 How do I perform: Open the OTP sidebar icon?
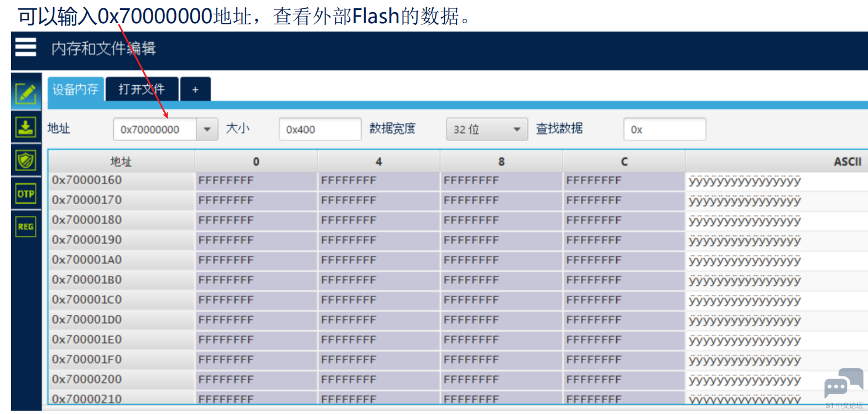pyautogui.click(x=25, y=194)
